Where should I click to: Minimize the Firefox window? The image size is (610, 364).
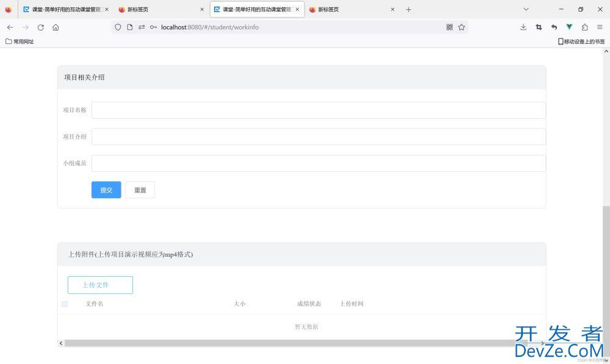click(561, 9)
